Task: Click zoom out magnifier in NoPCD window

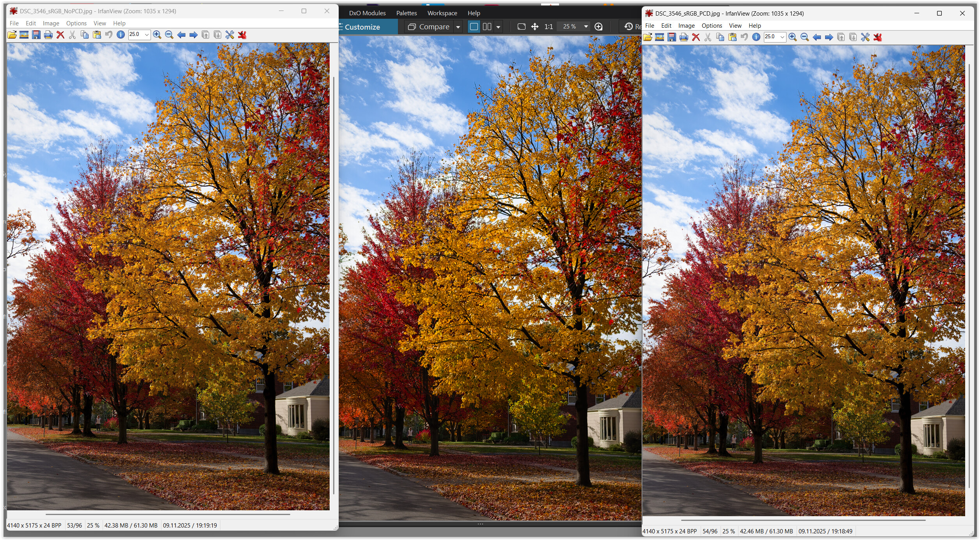Action: click(x=169, y=35)
